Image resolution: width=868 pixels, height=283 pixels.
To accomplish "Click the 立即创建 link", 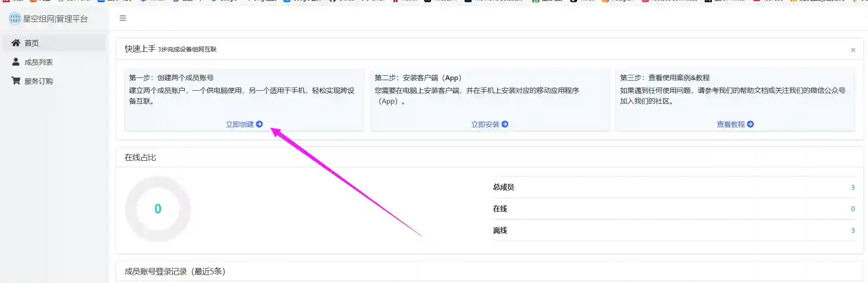I will pos(240,125).
